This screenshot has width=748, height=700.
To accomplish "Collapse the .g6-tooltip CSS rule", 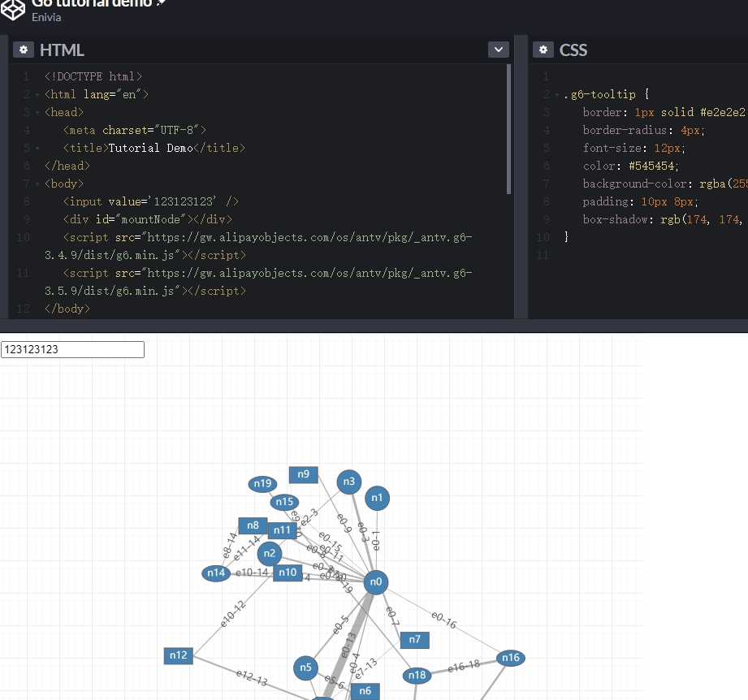I will click(x=557, y=95).
